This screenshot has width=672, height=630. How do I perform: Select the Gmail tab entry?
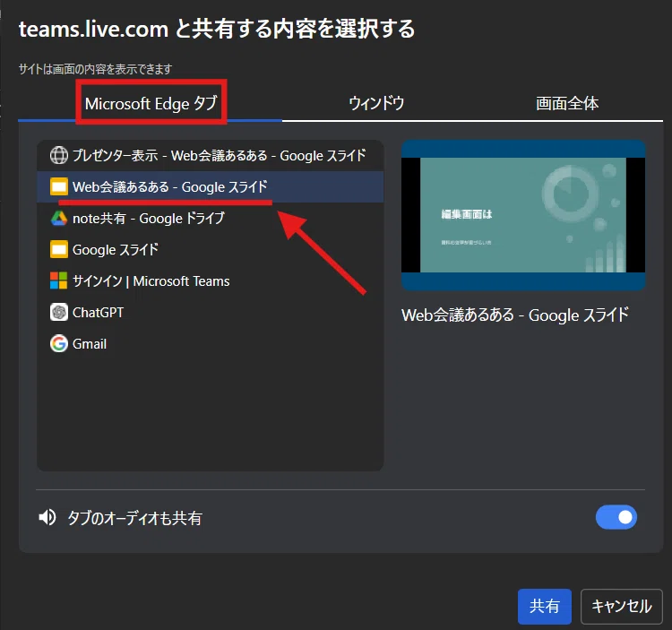(210, 343)
